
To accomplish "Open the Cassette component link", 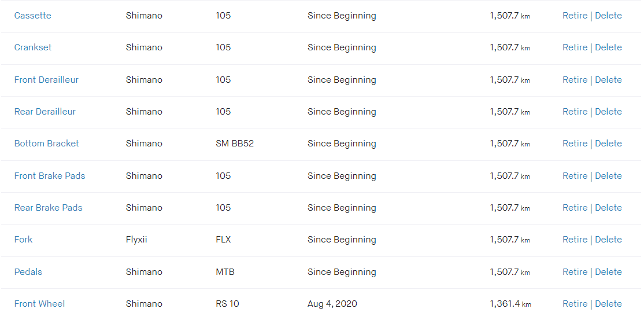I will (x=33, y=16).
